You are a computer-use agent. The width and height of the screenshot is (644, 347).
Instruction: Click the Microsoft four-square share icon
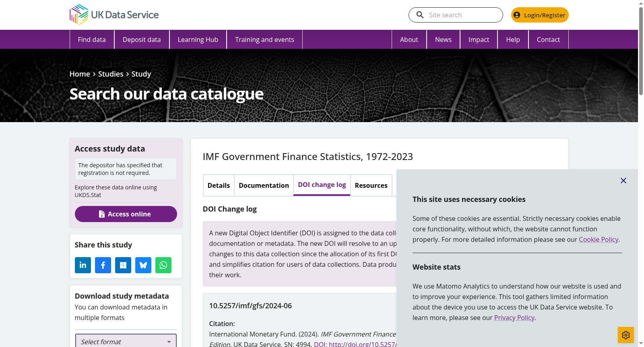pos(123,265)
